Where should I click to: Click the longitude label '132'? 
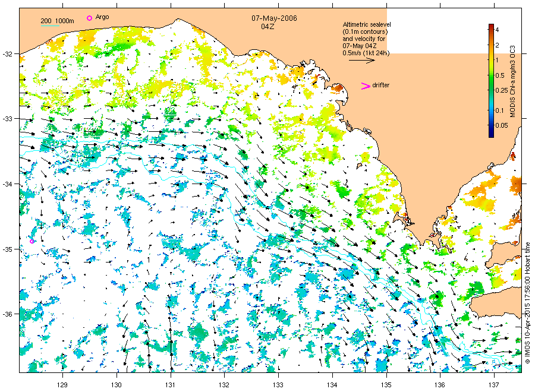click(224, 385)
